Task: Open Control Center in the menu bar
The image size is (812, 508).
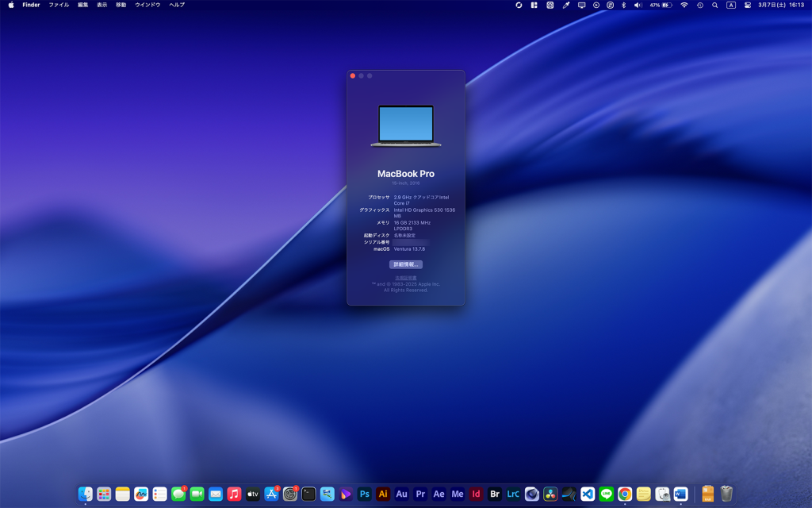Action: (747, 5)
